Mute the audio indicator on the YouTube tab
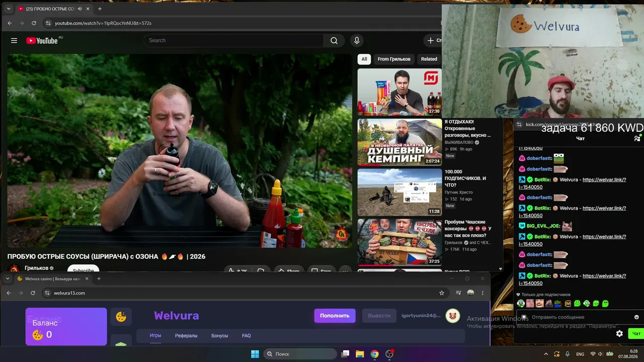The width and height of the screenshot is (644, 362). (80, 9)
